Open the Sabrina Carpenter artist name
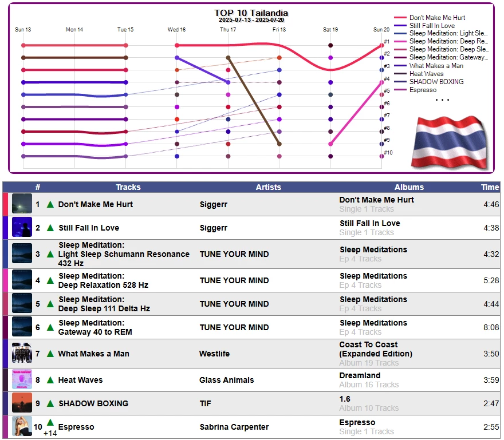The height and width of the screenshot is (440, 504). tap(234, 427)
